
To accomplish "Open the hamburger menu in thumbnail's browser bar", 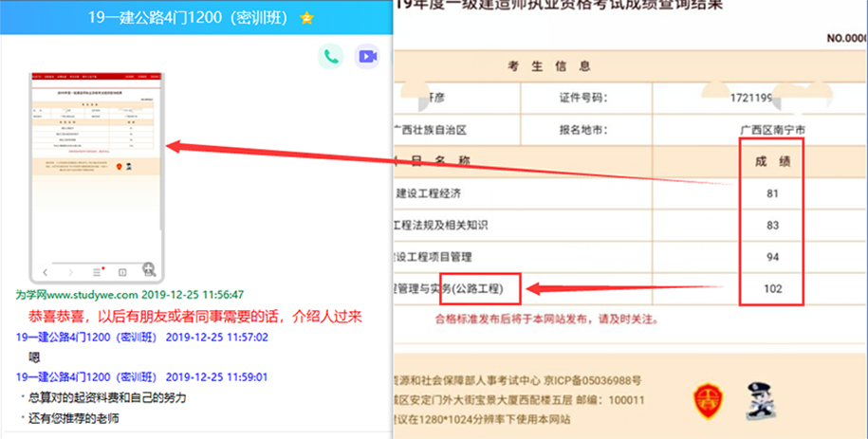I will pos(96,272).
